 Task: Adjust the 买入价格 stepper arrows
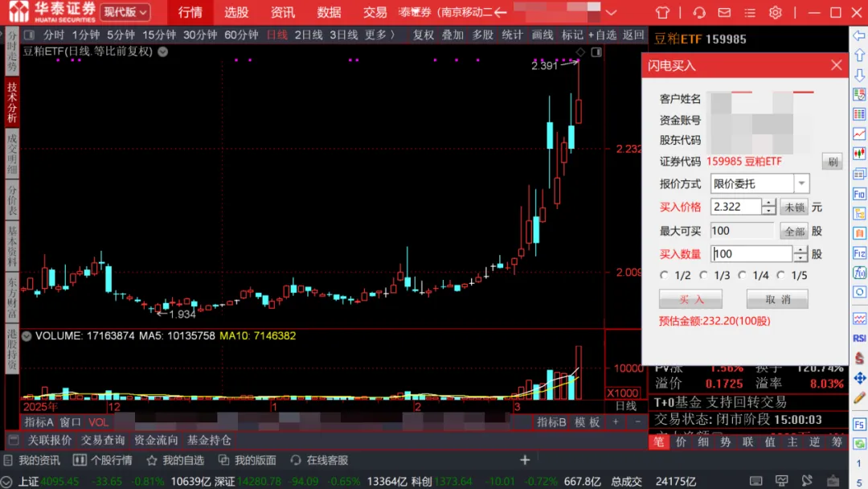(x=768, y=207)
